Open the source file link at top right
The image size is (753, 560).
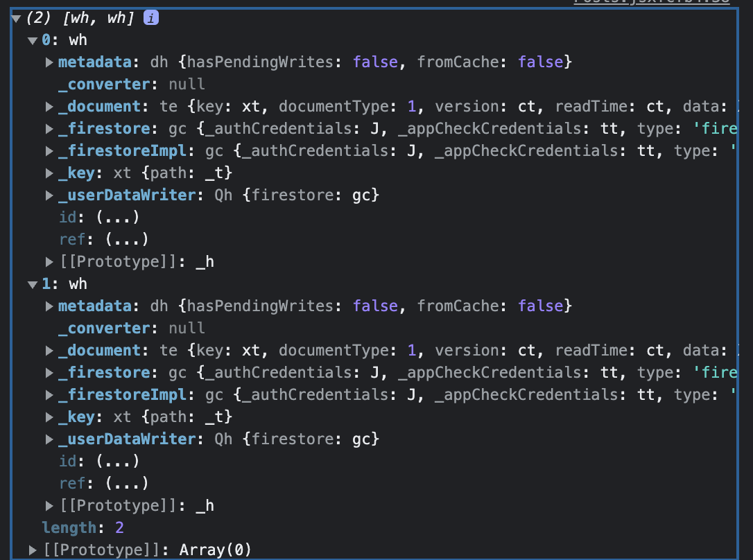pos(652,2)
